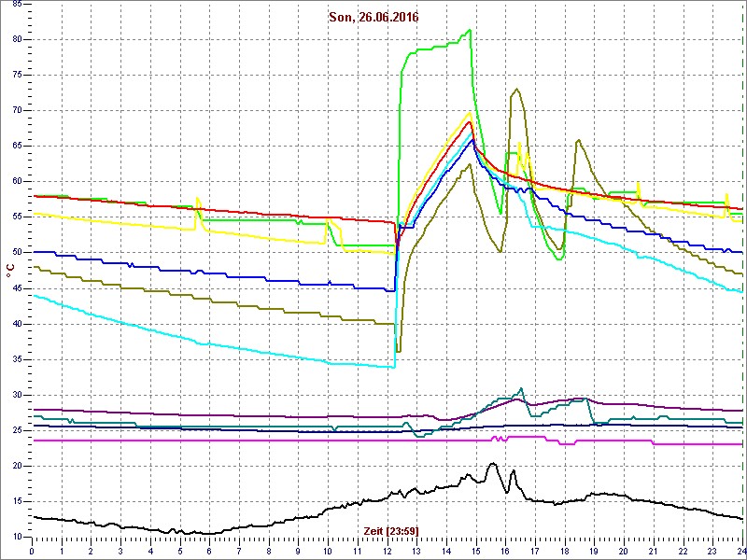The height and width of the screenshot is (560, 747).
Task: Click hour 13 on the time axis
Action: (416, 551)
